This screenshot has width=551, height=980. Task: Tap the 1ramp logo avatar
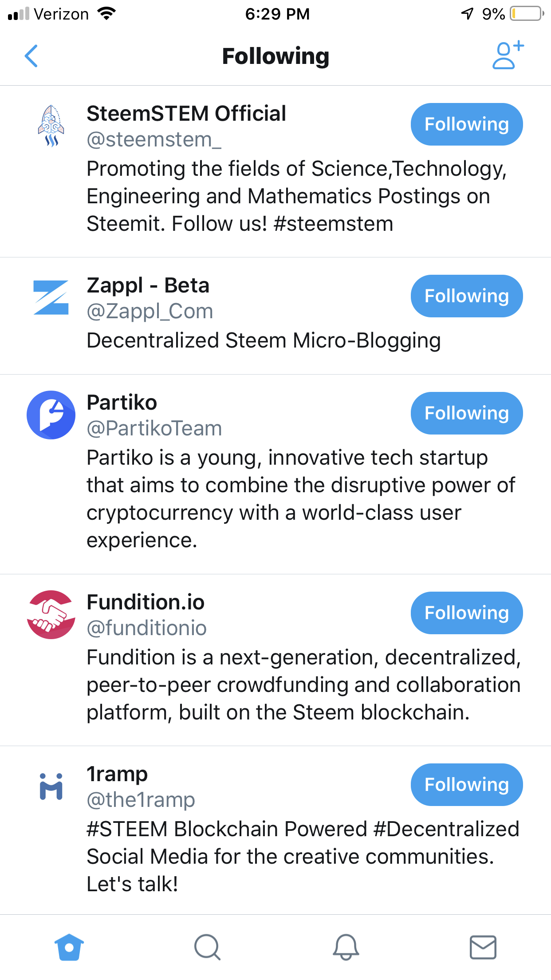pos(51,786)
